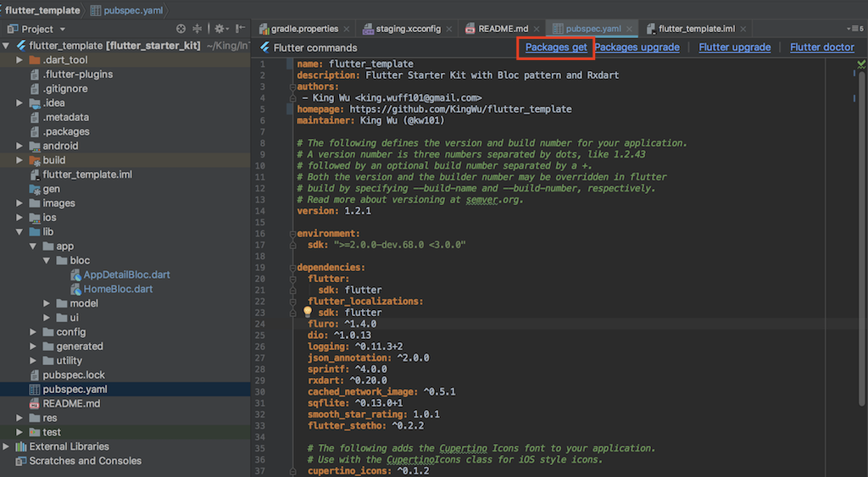Fold the authors block in gutter
This screenshot has height=477, width=868.
click(292, 87)
